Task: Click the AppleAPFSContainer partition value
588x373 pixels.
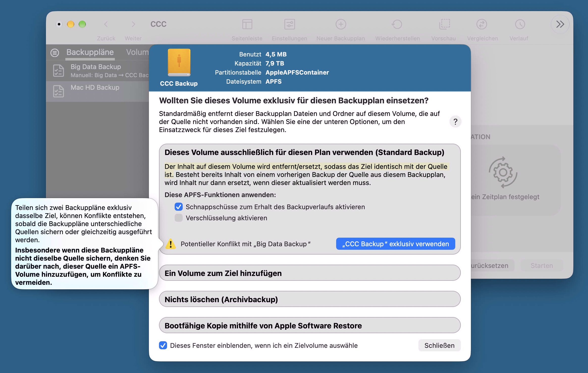Action: [x=297, y=72]
